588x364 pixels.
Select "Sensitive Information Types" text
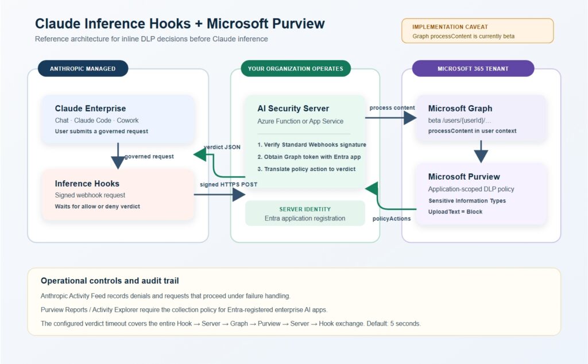coord(467,200)
